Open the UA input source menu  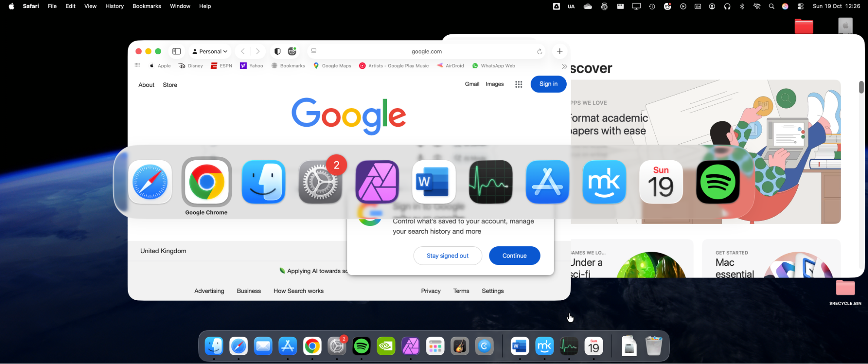coord(571,6)
